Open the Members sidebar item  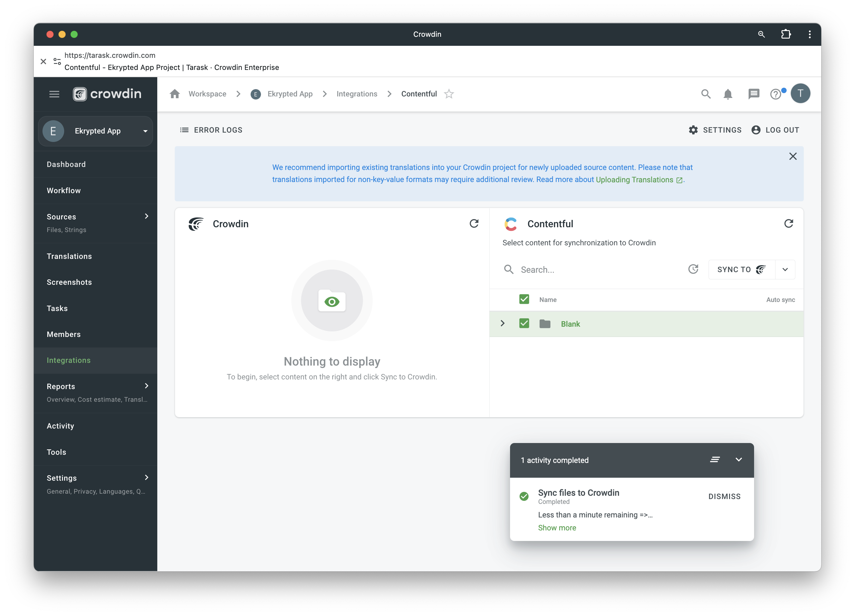[x=96, y=334]
